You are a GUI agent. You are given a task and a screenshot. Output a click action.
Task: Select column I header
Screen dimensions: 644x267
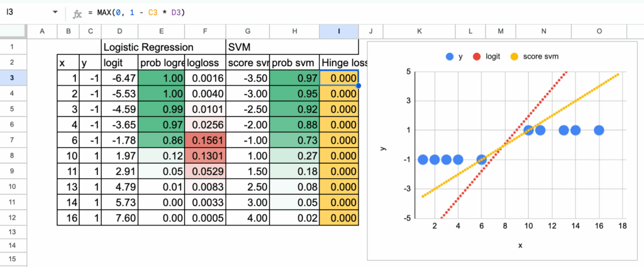pos(339,31)
